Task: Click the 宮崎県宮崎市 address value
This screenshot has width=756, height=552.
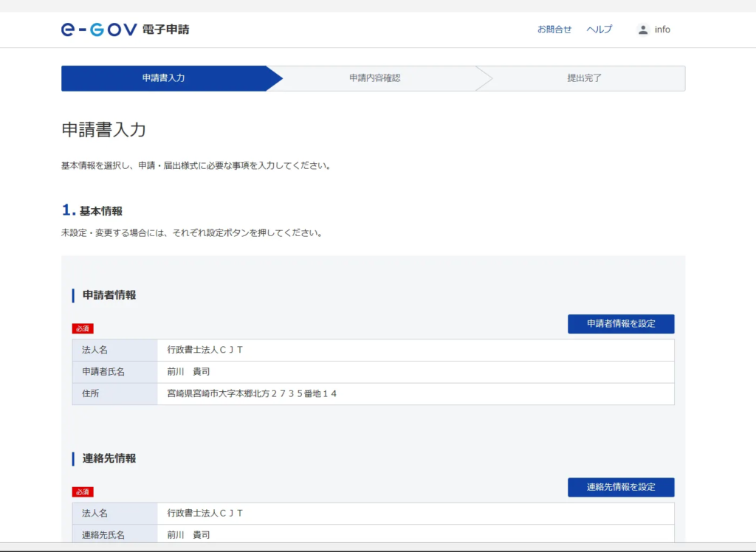Action: click(252, 394)
